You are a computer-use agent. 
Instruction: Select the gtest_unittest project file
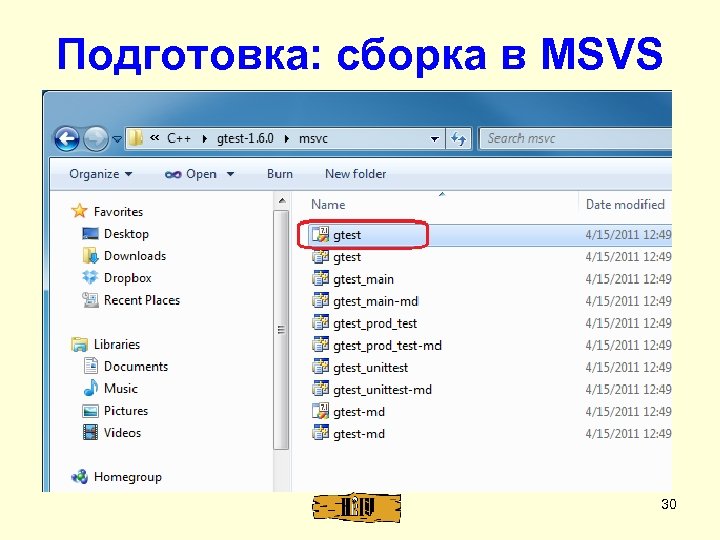pos(370,367)
